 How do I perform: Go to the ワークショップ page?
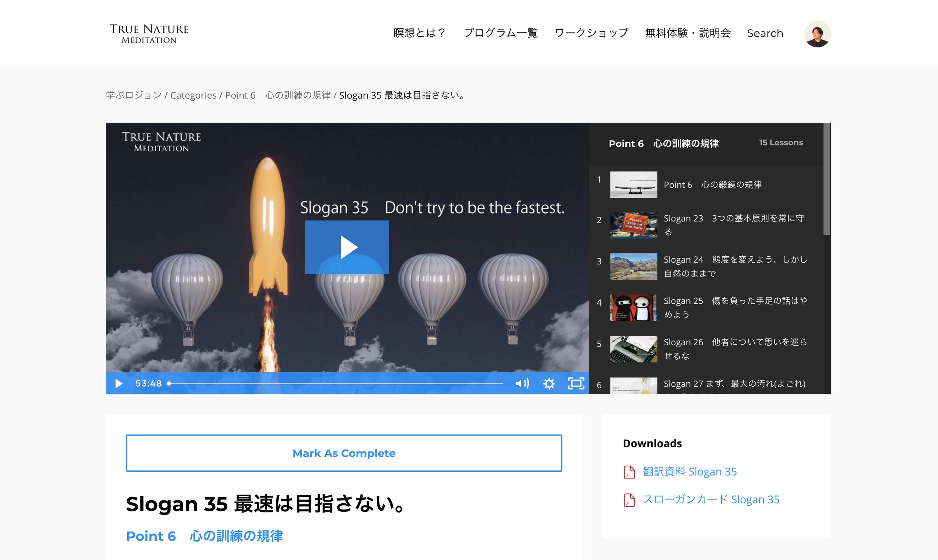tap(591, 33)
